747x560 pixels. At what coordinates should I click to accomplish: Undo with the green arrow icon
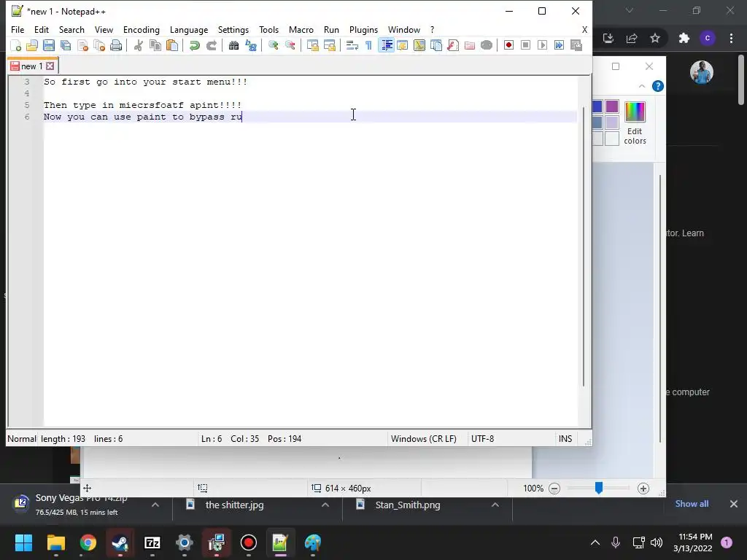[x=194, y=45]
